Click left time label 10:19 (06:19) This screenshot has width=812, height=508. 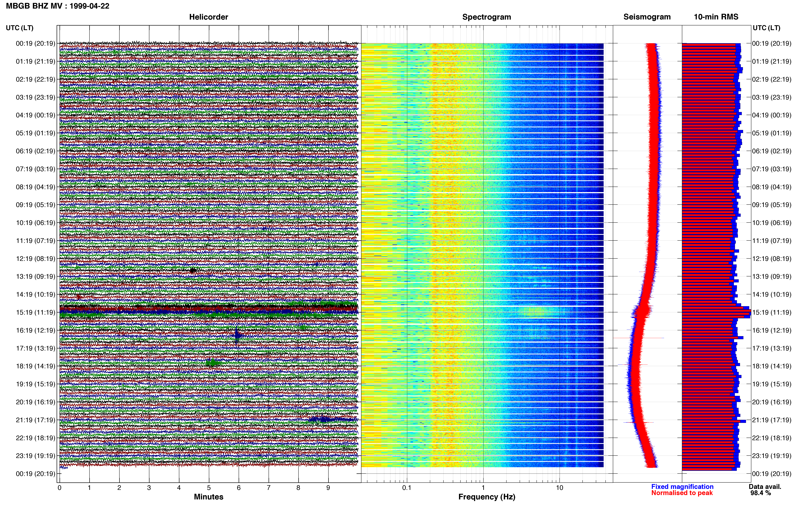[x=36, y=223]
